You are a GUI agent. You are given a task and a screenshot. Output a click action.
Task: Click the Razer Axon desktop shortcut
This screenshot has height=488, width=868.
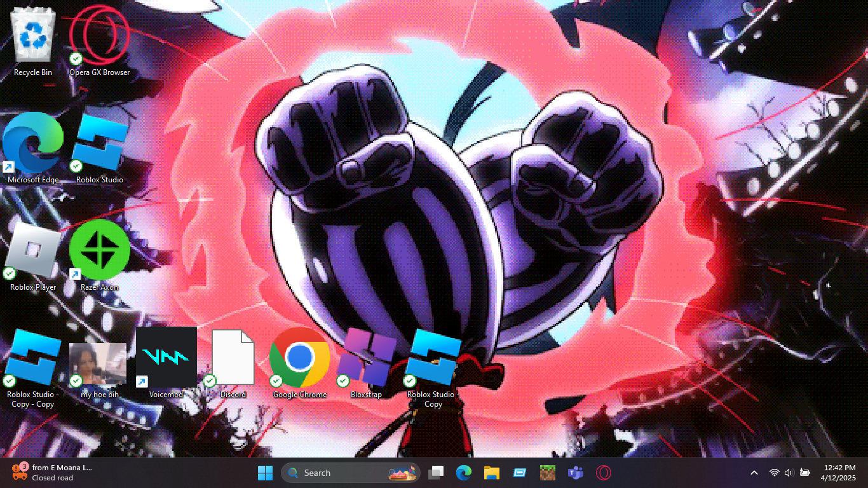click(100, 256)
